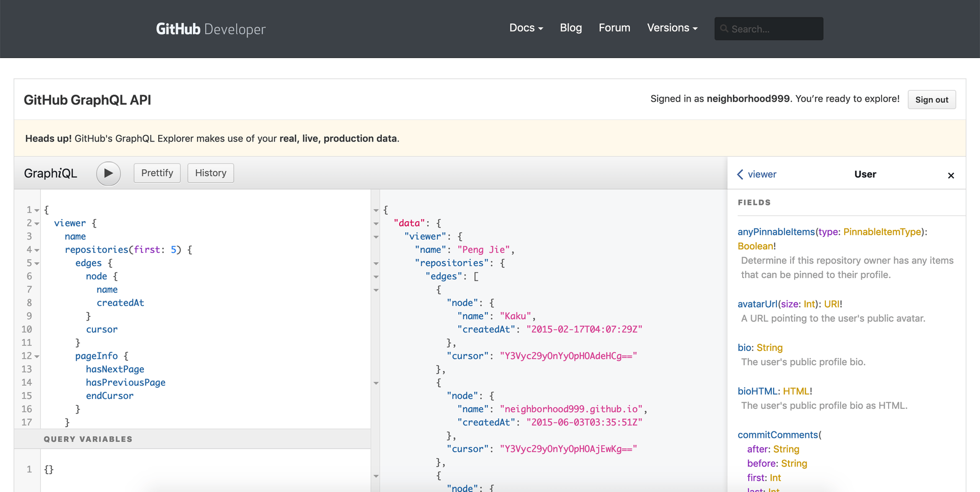Open the HTML type link
980x492 pixels.
(x=796, y=391)
